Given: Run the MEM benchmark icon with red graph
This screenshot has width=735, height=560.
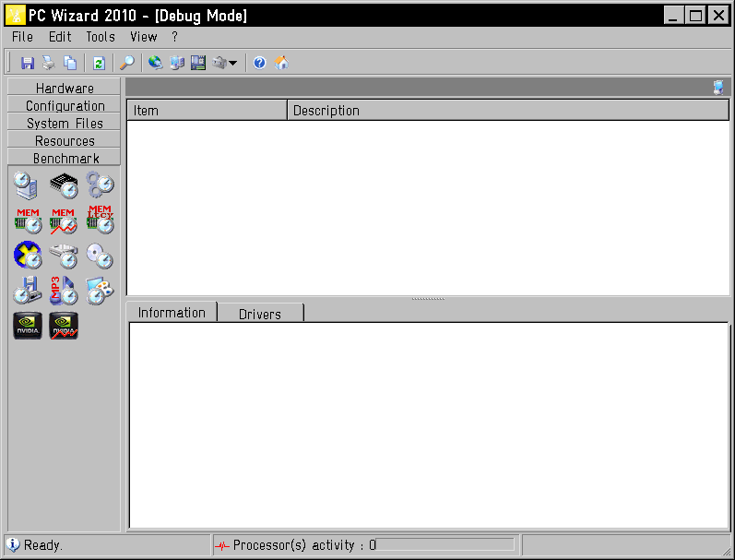Looking at the screenshot, I should tap(64, 220).
